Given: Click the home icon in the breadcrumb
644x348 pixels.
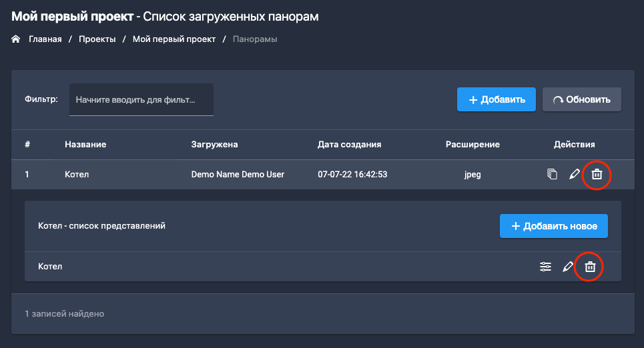Looking at the screenshot, I should click(16, 39).
